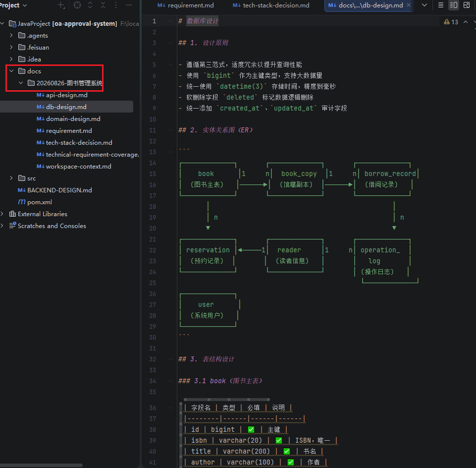Click the folder icon of src
This screenshot has width=476, height=468.
tap(22, 178)
